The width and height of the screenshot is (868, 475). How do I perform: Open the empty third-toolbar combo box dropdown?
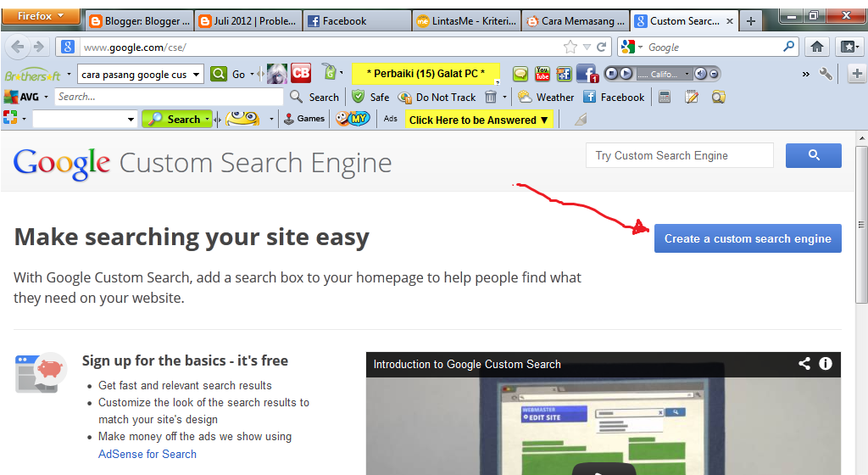[131, 119]
